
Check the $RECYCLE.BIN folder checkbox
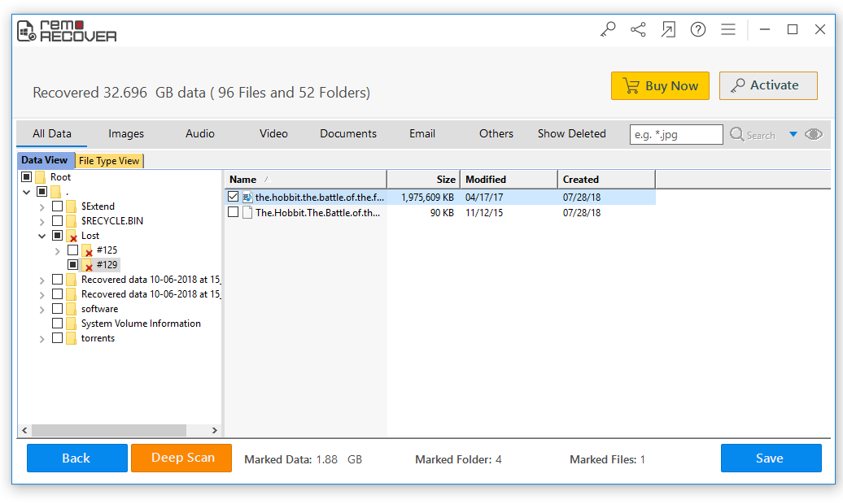(x=57, y=221)
